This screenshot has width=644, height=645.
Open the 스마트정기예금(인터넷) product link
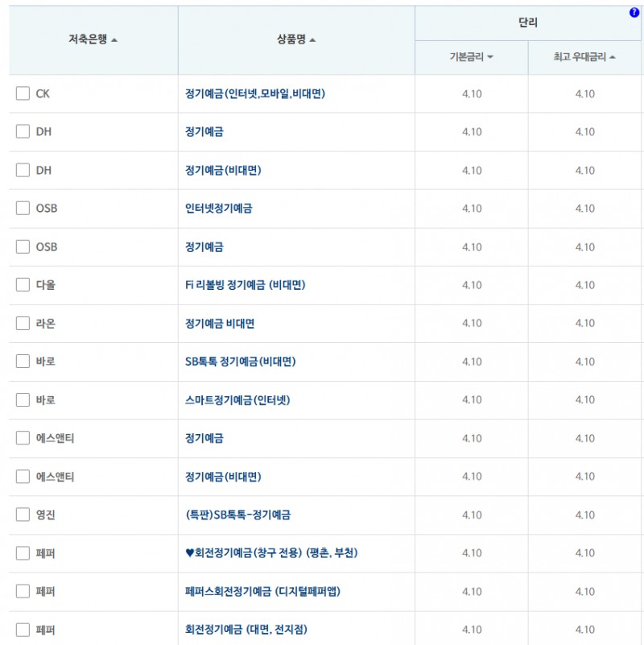tap(237, 400)
